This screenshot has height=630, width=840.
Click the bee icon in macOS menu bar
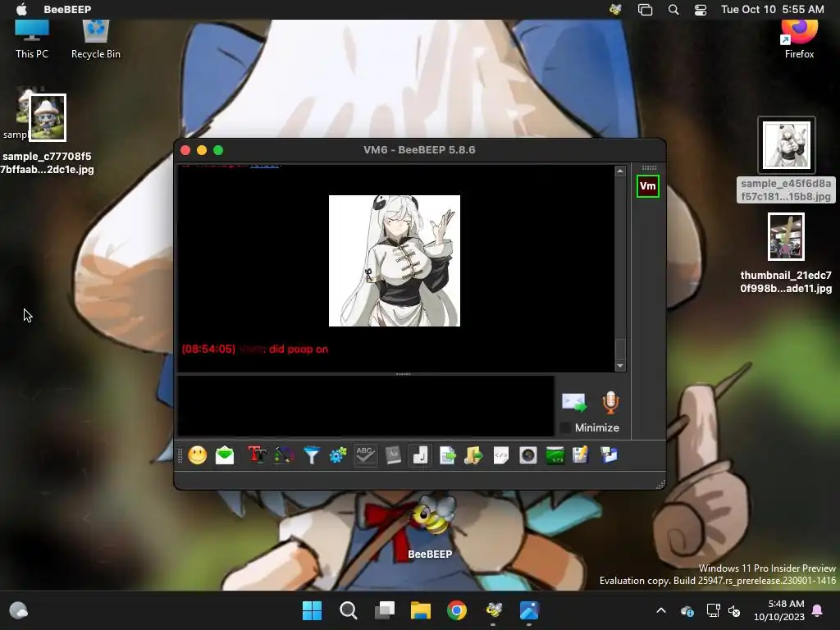click(615, 9)
